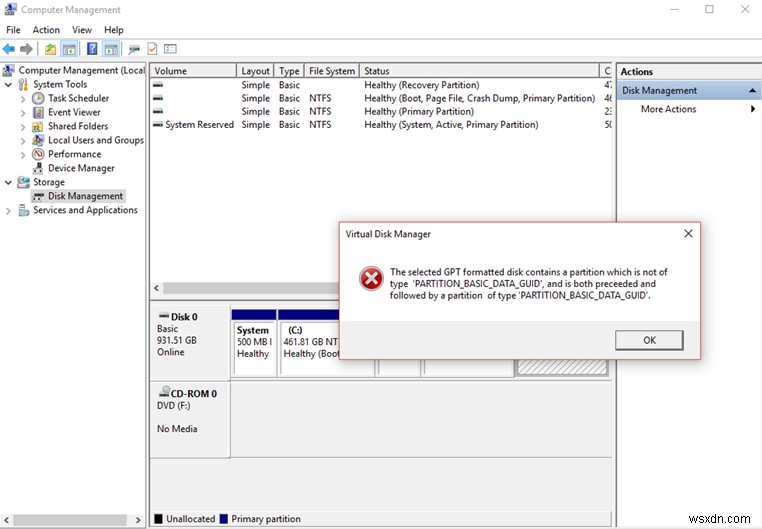The image size is (762, 529).
Task: Collapse the System Tools tree node
Action: [x=8, y=85]
